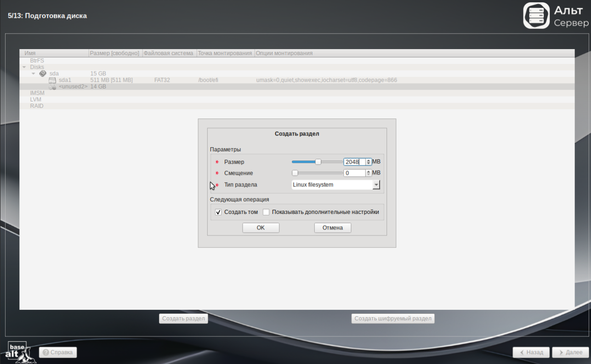Enable Показывать дополнительные настройки checkbox
The image size is (591, 364).
pyautogui.click(x=266, y=212)
